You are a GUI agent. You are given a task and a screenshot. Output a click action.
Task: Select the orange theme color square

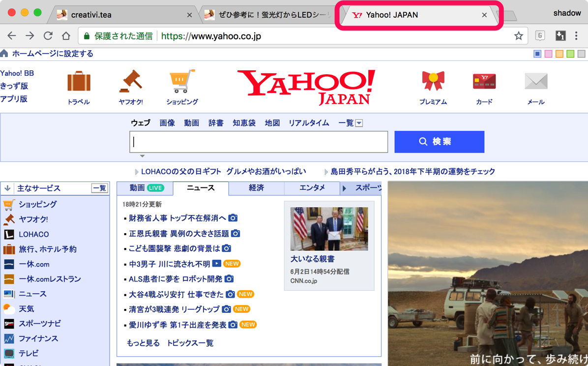pyautogui.click(x=559, y=54)
